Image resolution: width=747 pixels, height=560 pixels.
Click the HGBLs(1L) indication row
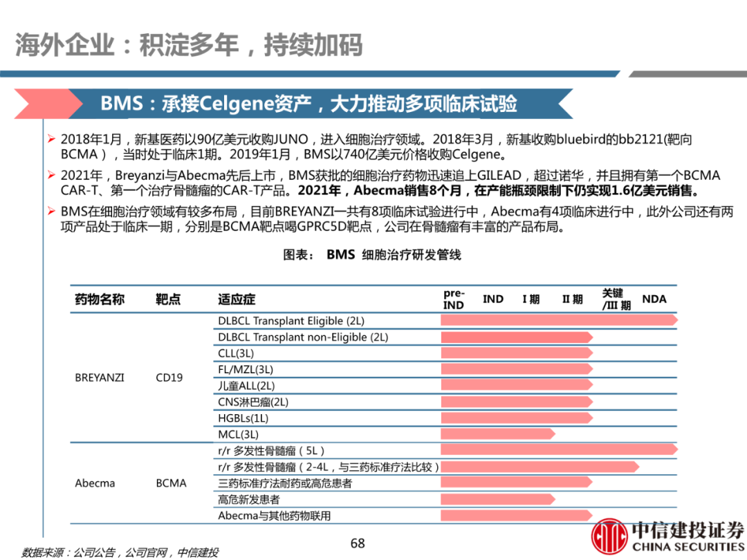(445, 418)
